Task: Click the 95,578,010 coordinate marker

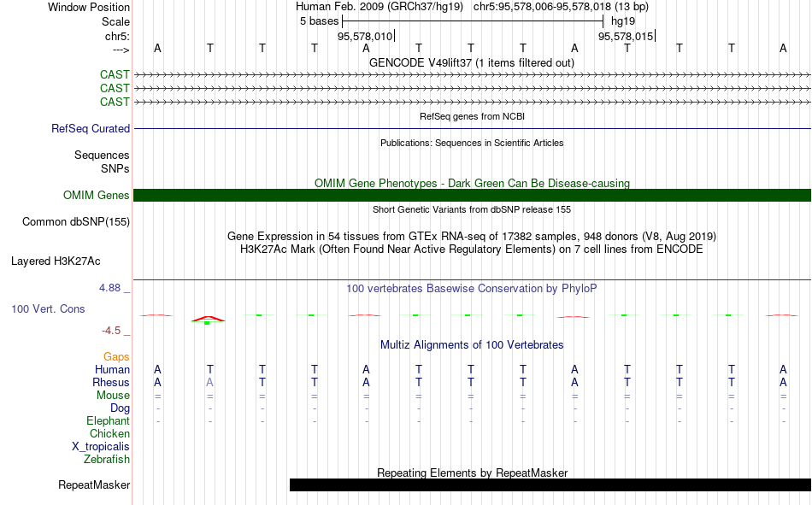Action: 365,36
